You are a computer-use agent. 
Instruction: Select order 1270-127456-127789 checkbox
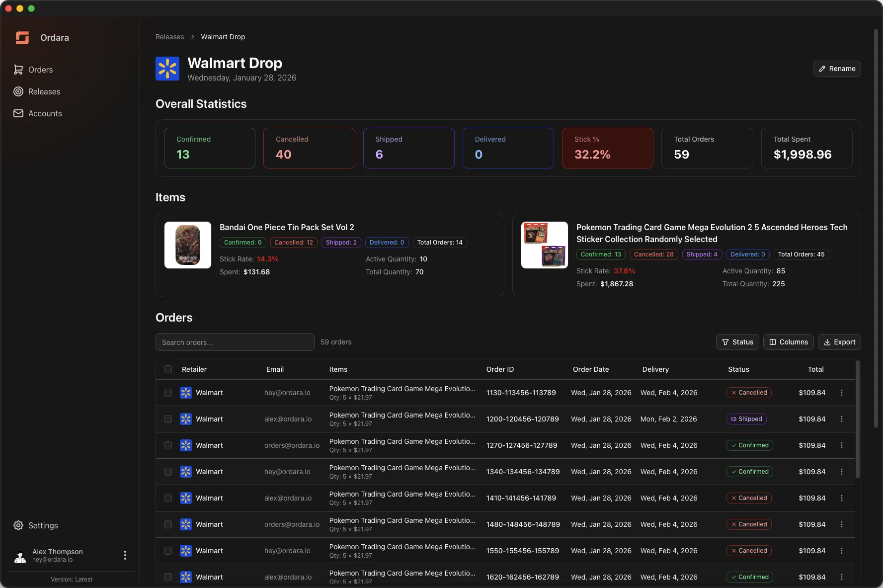click(x=168, y=445)
